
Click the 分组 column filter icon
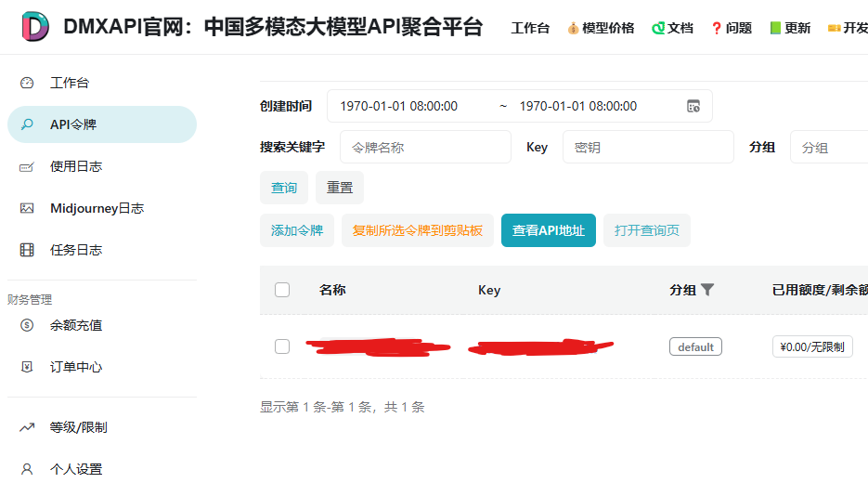pos(706,289)
